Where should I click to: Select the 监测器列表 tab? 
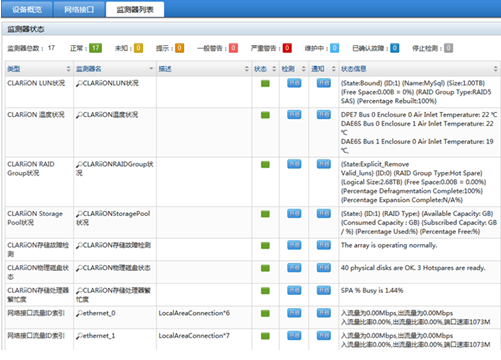tap(135, 9)
